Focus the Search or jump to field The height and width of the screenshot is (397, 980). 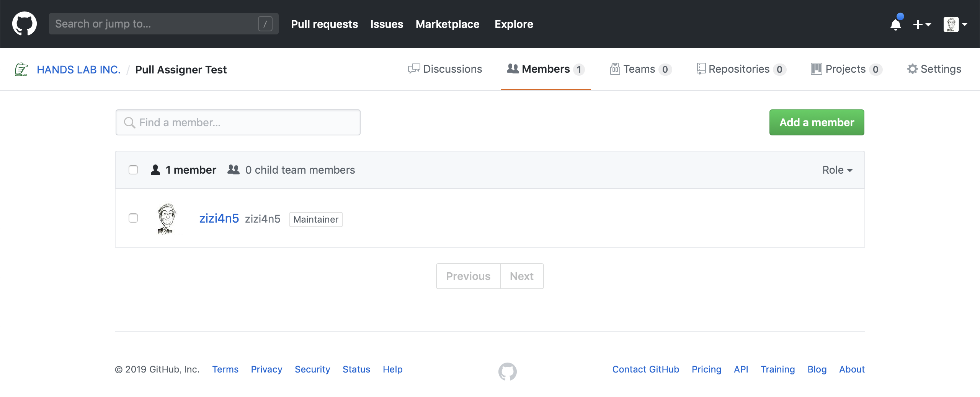tap(164, 24)
